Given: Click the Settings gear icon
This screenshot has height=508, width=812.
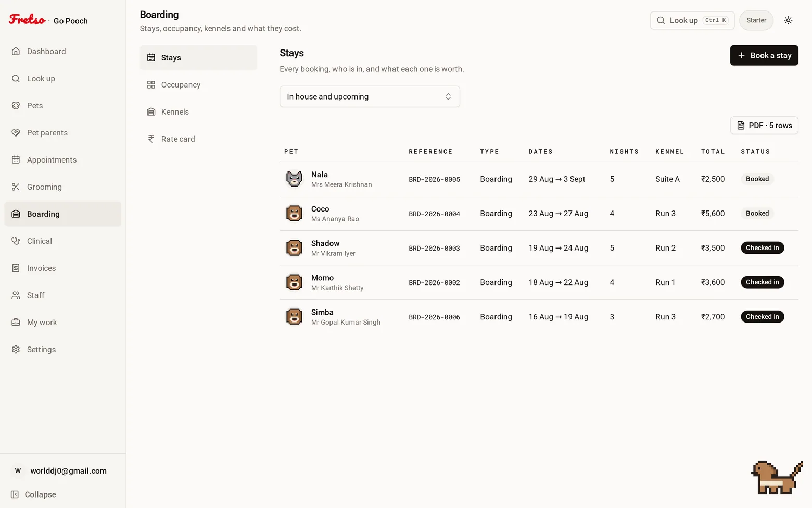Looking at the screenshot, I should point(16,349).
